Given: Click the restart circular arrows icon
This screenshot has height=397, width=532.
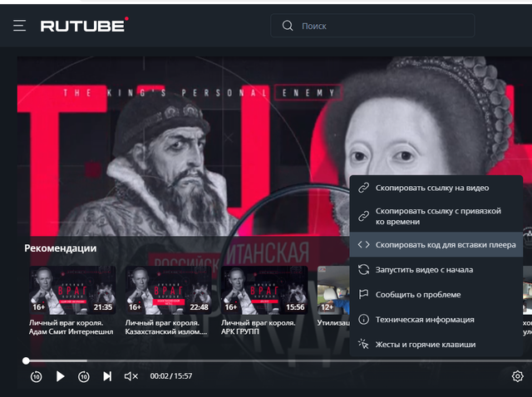Looking at the screenshot, I should click(364, 270).
